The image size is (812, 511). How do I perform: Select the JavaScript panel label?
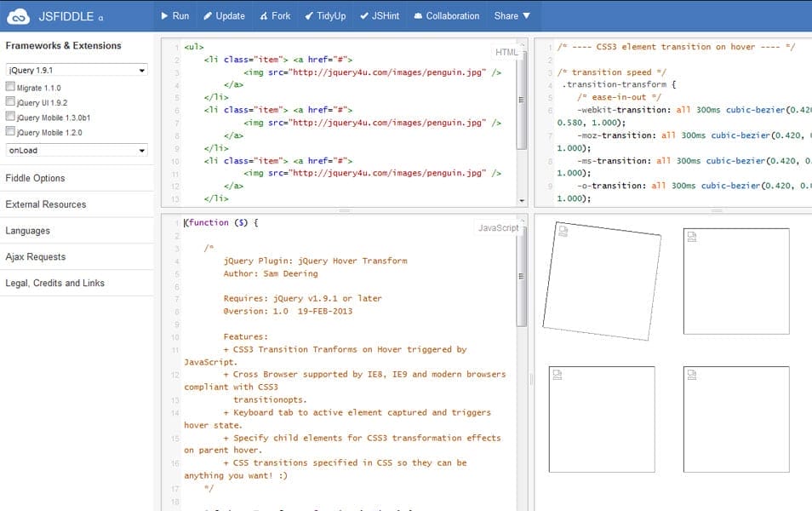[498, 227]
